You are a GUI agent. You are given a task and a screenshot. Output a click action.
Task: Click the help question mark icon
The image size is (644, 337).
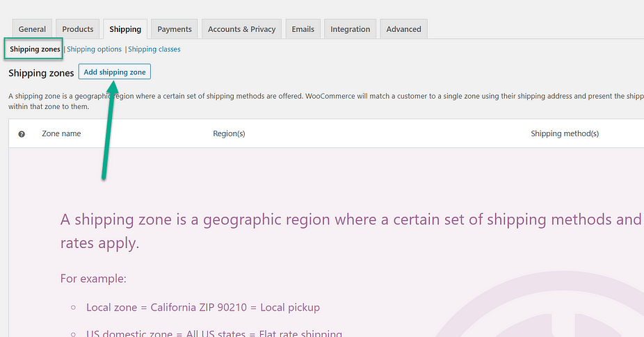click(x=22, y=134)
